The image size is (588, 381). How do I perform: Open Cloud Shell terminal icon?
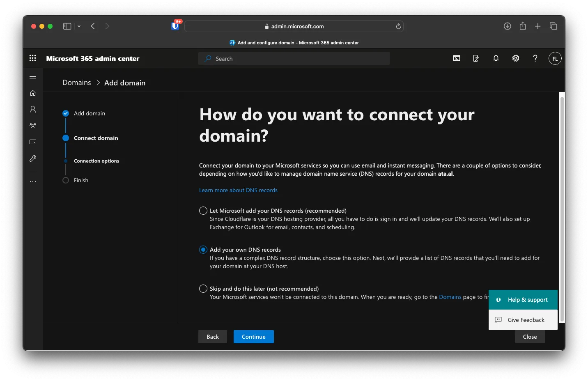(x=457, y=58)
